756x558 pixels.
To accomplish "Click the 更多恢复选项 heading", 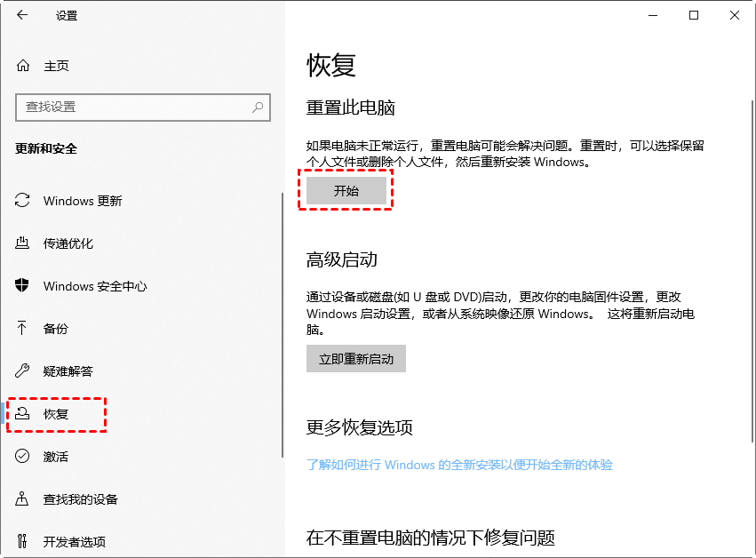I will point(359,427).
